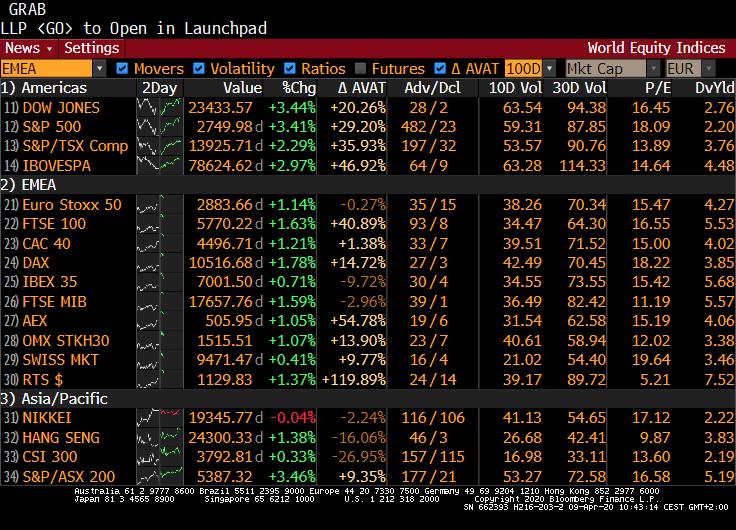
Task: Open the S&P/ASX 200 index
Action: pos(69,476)
